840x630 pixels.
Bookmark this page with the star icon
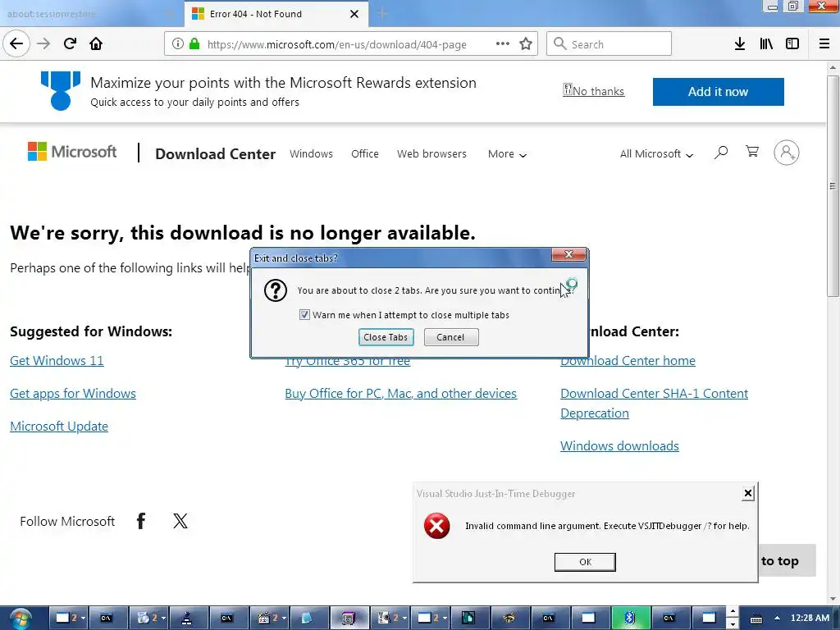click(526, 44)
